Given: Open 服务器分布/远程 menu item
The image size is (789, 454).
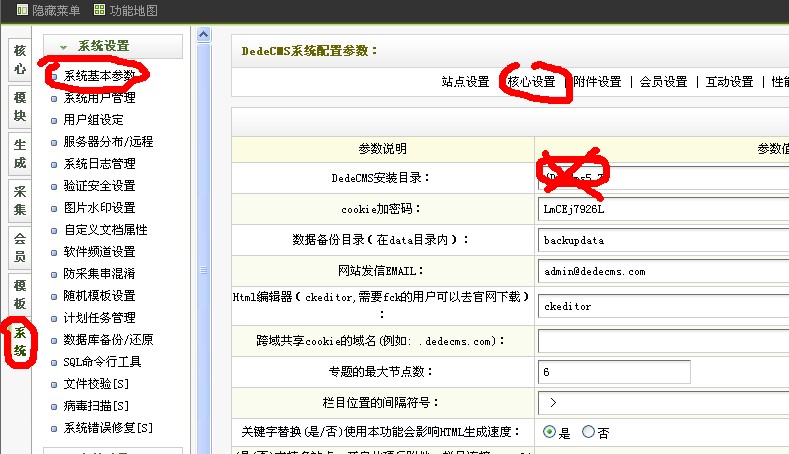Looking at the screenshot, I should (x=108, y=142).
